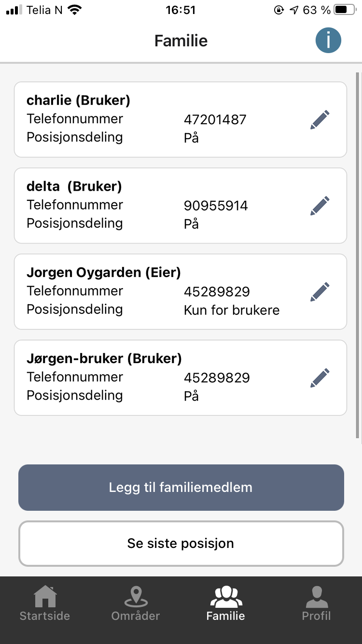Image resolution: width=362 pixels, height=644 pixels.
Task: Tap pencil icon for delta
Action: 320,206
